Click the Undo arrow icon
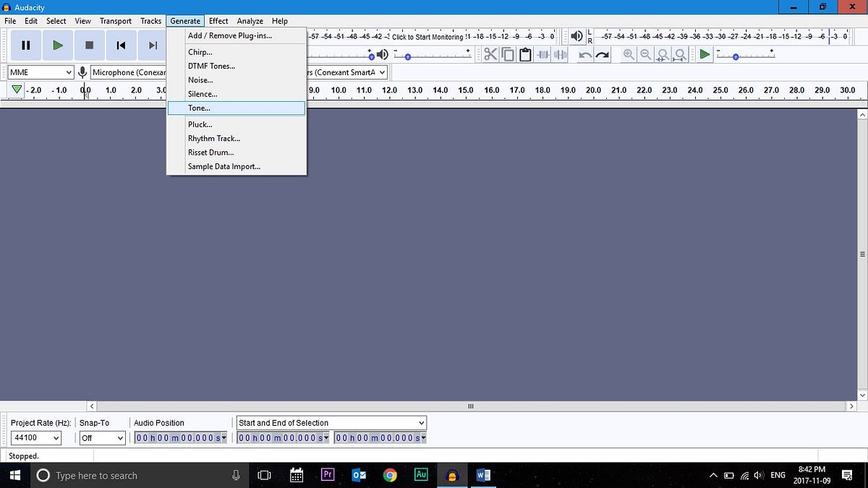This screenshot has width=868, height=488. pos(585,55)
